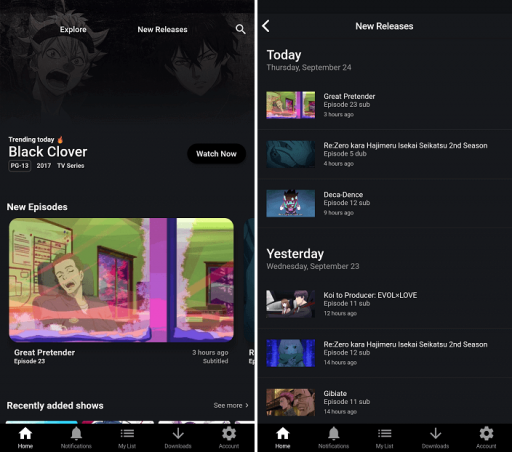Open Account gear in left screen navigation
Viewport: 512px width, 452px height.
click(229, 434)
